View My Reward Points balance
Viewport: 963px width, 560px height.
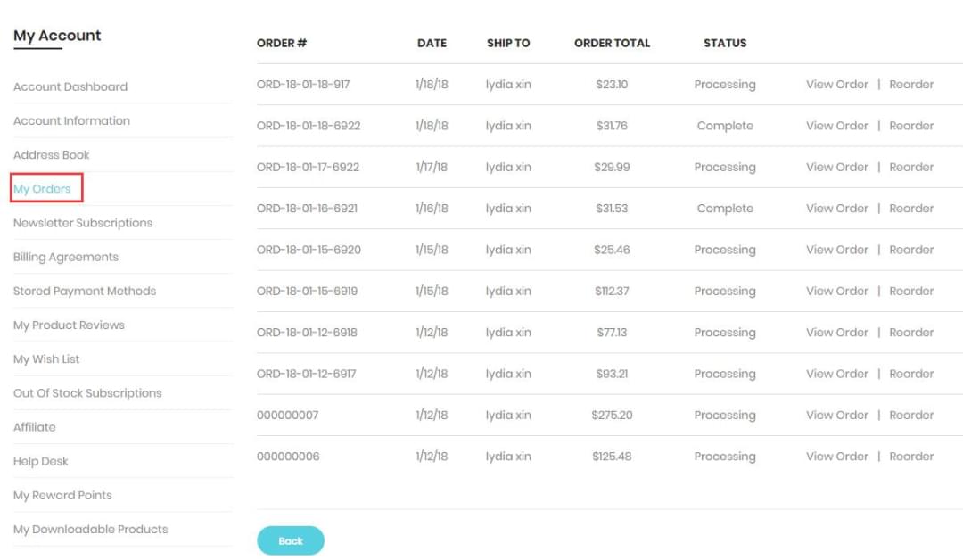[x=62, y=495]
